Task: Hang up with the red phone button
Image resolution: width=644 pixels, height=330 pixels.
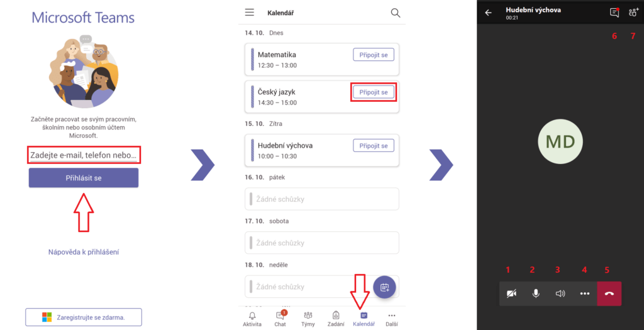Action: pos(609,294)
